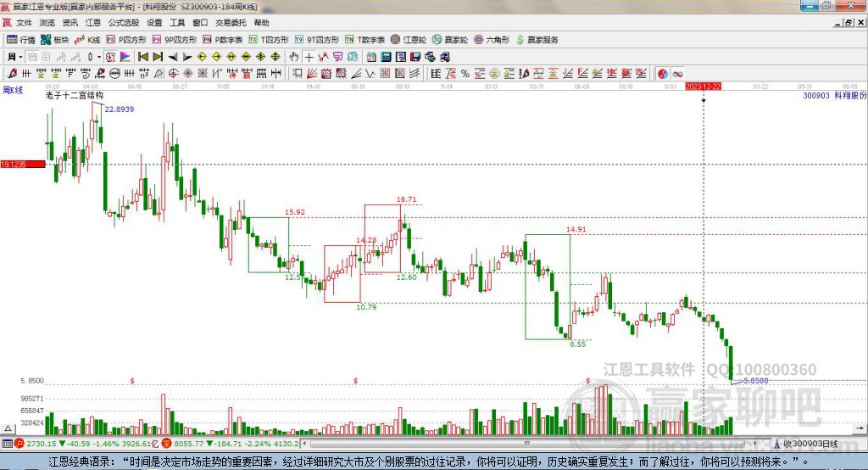Image resolution: width=868 pixels, height=470 pixels.
Task: Click the colored flag icon
Action: click(125, 57)
